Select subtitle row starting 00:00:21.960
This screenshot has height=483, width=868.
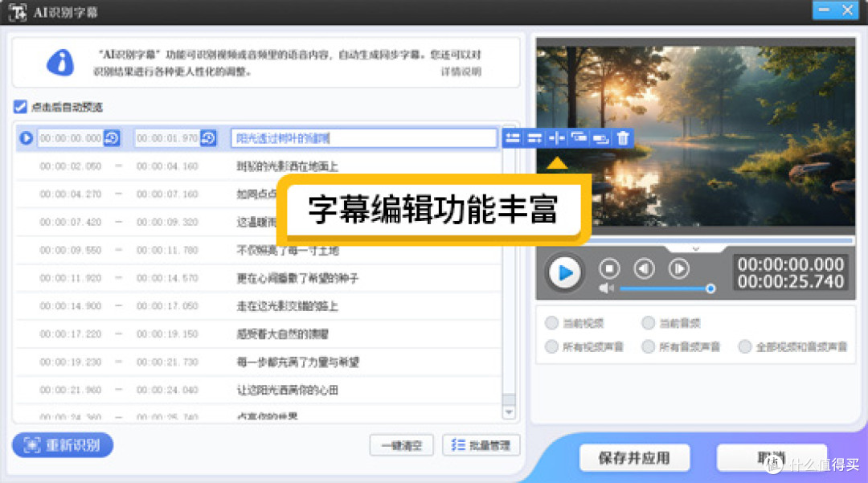259,390
